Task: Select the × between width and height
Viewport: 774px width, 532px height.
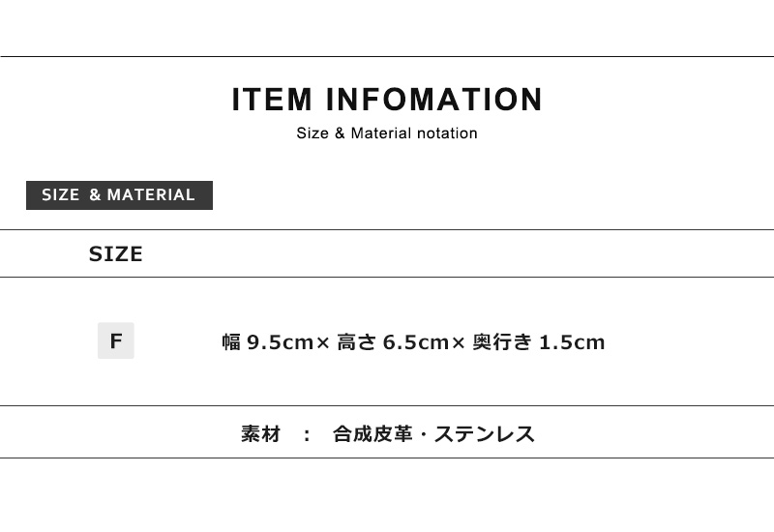Action: tap(323, 342)
